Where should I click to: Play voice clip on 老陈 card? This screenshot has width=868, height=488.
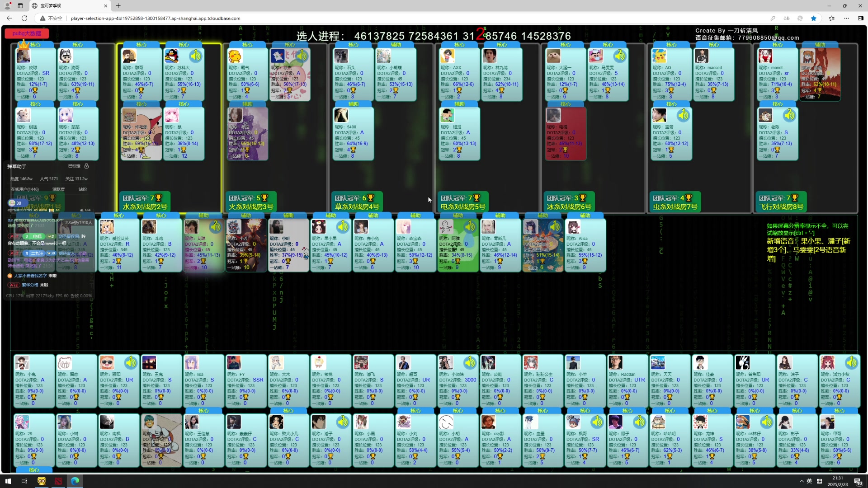pyautogui.click(x=789, y=115)
